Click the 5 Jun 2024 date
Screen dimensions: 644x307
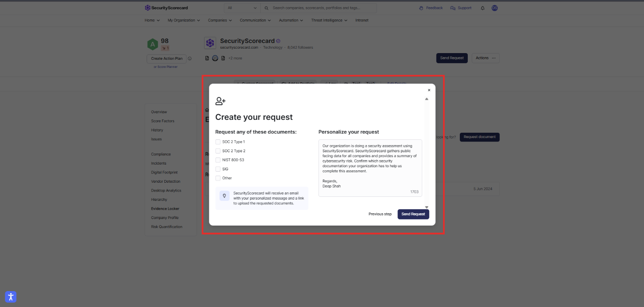[482, 189]
